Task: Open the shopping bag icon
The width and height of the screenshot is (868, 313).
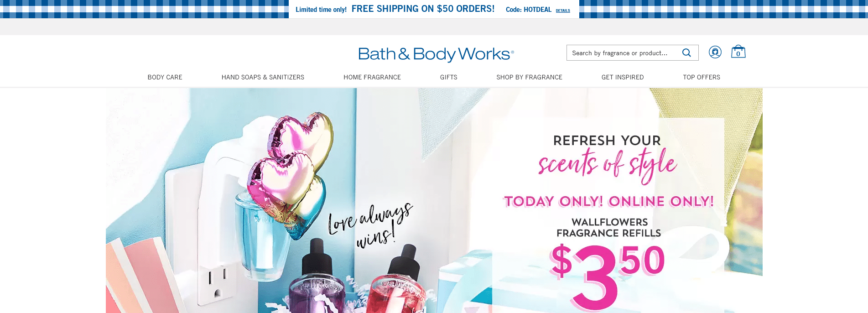Action: [738, 52]
